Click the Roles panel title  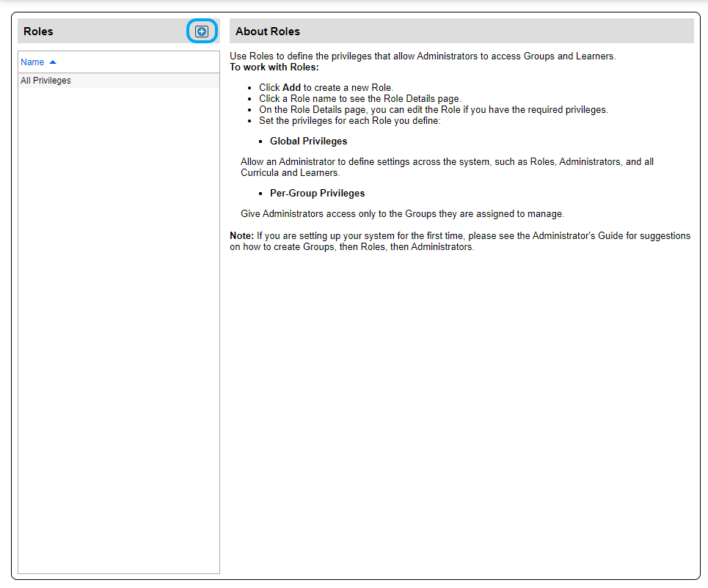coord(38,32)
